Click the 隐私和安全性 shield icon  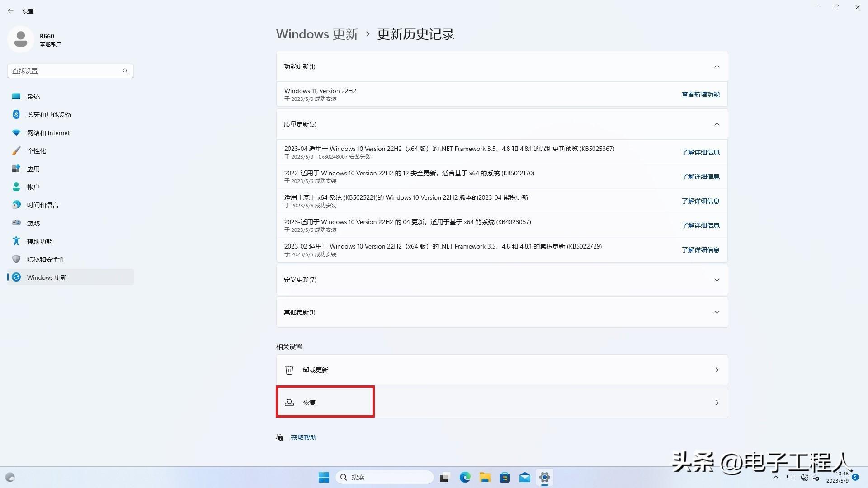[16, 259]
